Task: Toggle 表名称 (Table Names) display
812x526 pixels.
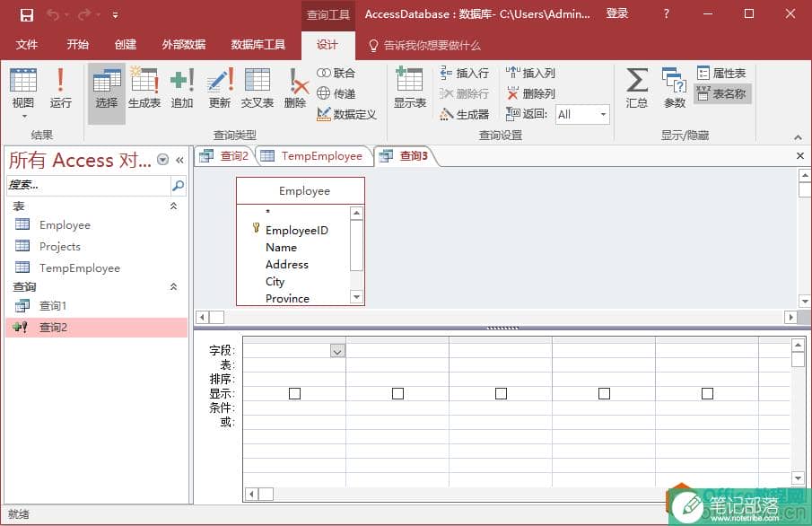Action: [722, 93]
